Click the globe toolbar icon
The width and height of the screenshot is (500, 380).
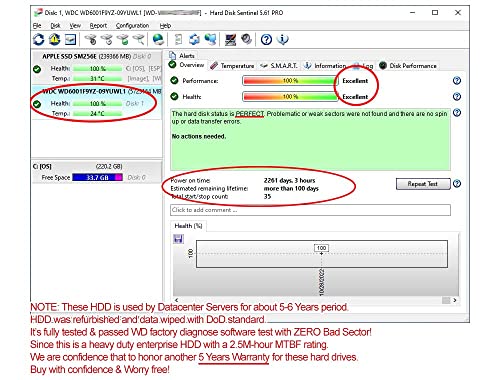tap(158, 40)
